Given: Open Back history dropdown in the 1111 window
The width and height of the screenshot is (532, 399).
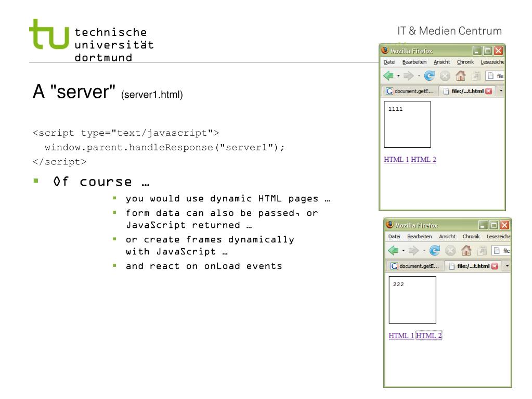Looking at the screenshot, I should (x=398, y=75).
